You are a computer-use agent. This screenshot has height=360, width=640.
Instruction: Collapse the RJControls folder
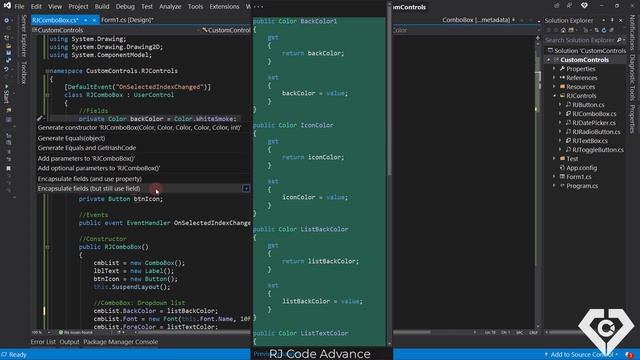[554, 96]
